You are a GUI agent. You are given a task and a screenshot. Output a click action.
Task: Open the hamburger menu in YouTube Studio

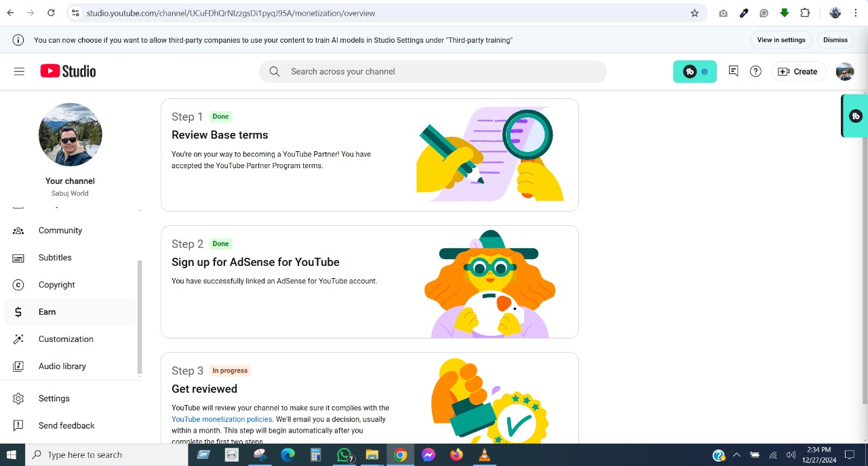pyautogui.click(x=19, y=71)
